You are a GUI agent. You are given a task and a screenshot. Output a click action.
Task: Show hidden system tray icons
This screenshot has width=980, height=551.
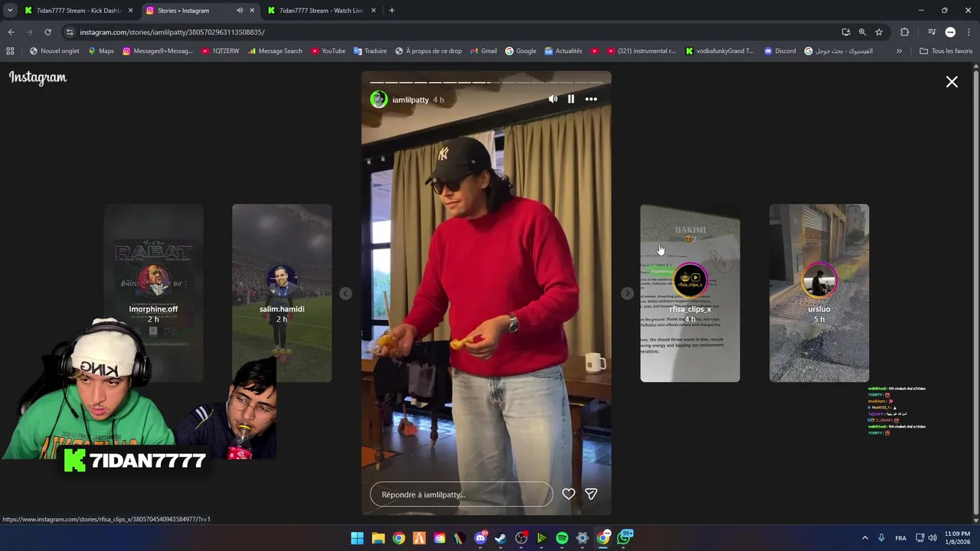click(x=865, y=538)
